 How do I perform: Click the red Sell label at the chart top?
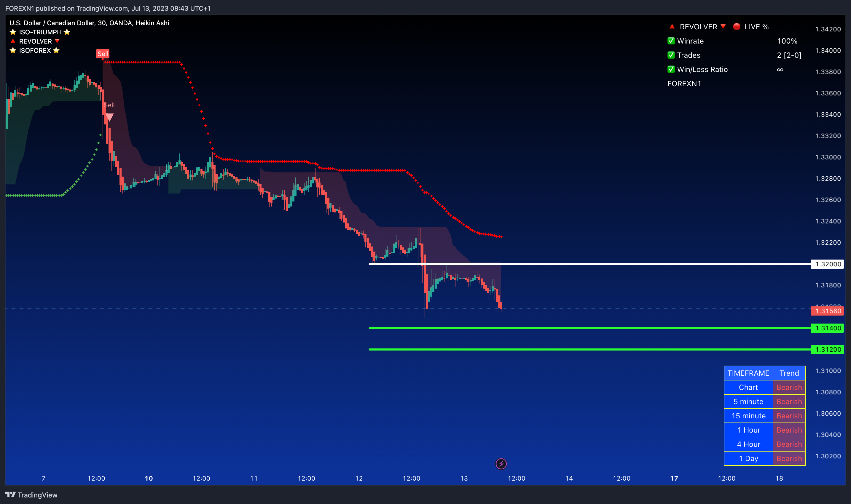tap(103, 54)
